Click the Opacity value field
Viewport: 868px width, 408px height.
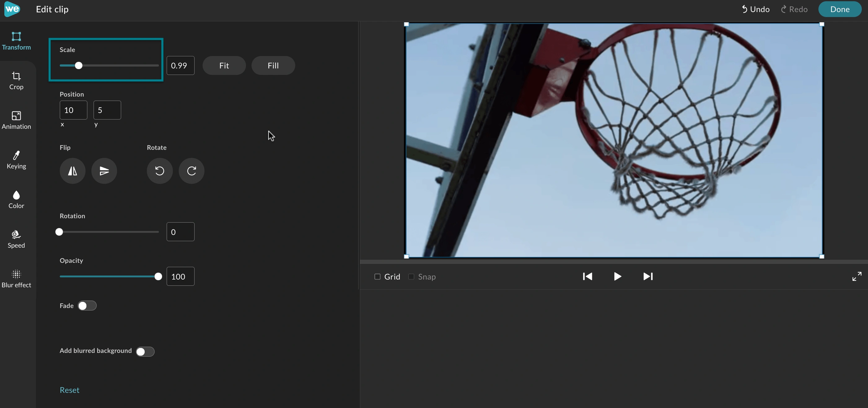coord(180,276)
